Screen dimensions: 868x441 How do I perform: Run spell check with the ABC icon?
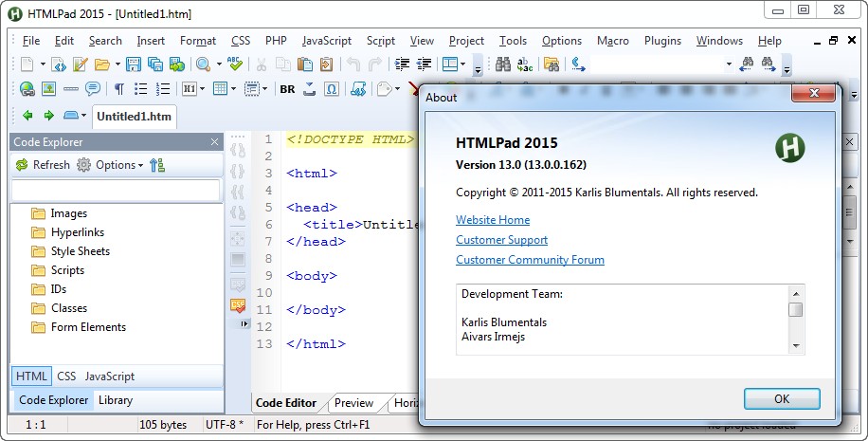pyautogui.click(x=235, y=64)
